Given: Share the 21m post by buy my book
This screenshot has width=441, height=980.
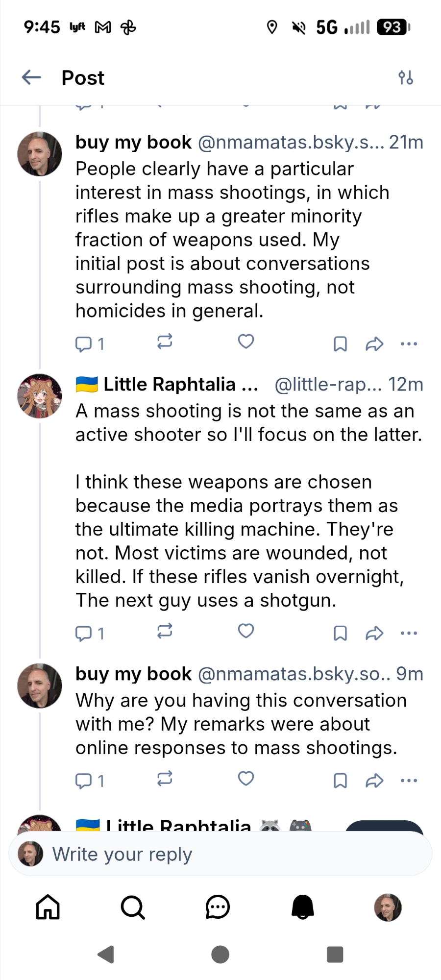Looking at the screenshot, I should pos(374,343).
